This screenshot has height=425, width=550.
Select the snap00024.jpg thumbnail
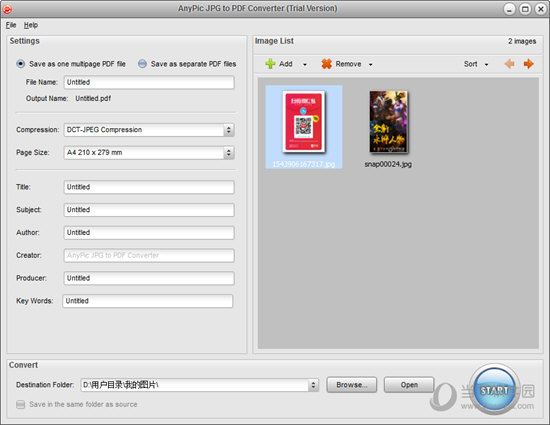(x=388, y=122)
